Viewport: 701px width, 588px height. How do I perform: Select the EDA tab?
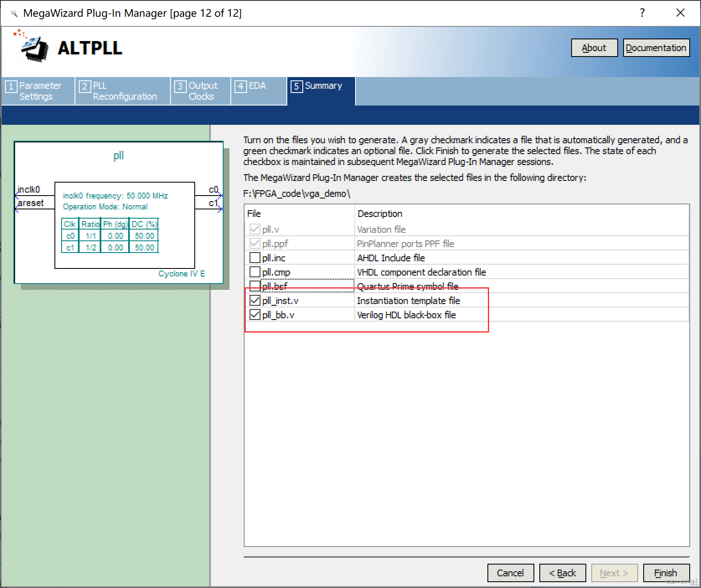pos(259,91)
